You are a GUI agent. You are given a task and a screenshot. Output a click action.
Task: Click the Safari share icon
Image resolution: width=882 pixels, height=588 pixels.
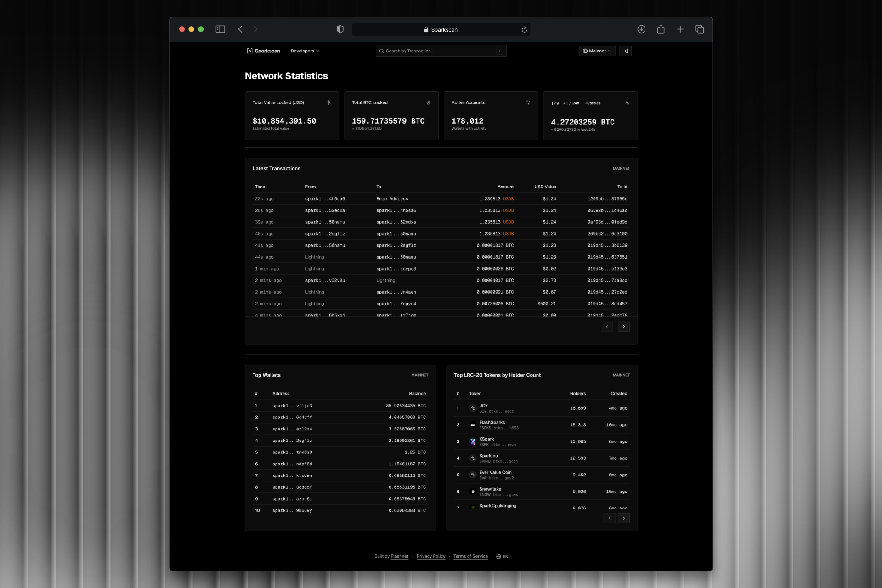(661, 29)
